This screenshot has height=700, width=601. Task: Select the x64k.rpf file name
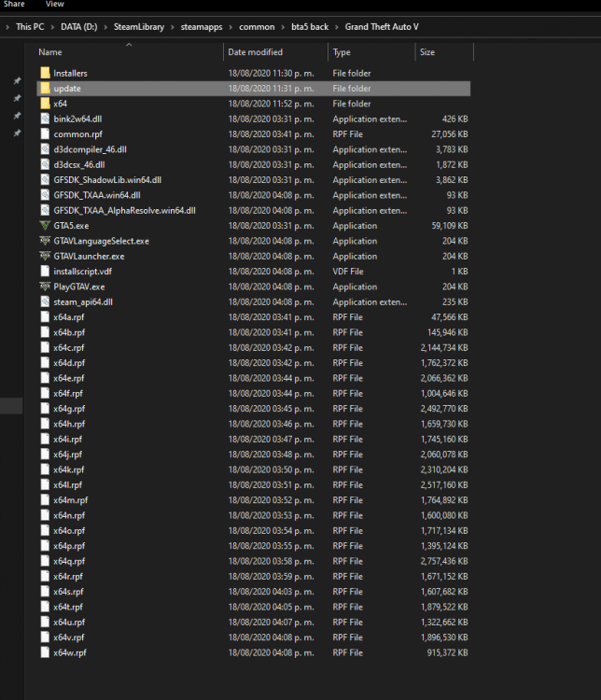(x=69, y=469)
